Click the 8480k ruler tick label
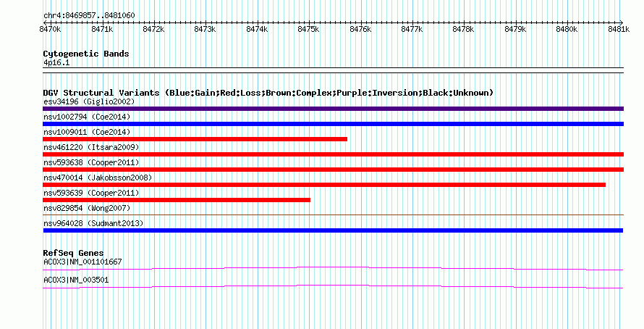The height and width of the screenshot is (329, 644). pos(567,29)
